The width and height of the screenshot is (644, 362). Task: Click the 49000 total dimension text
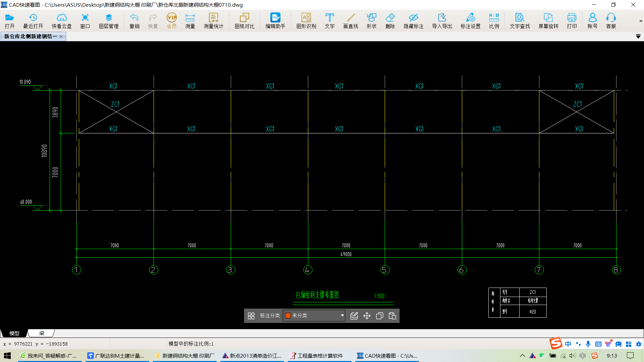(346, 254)
